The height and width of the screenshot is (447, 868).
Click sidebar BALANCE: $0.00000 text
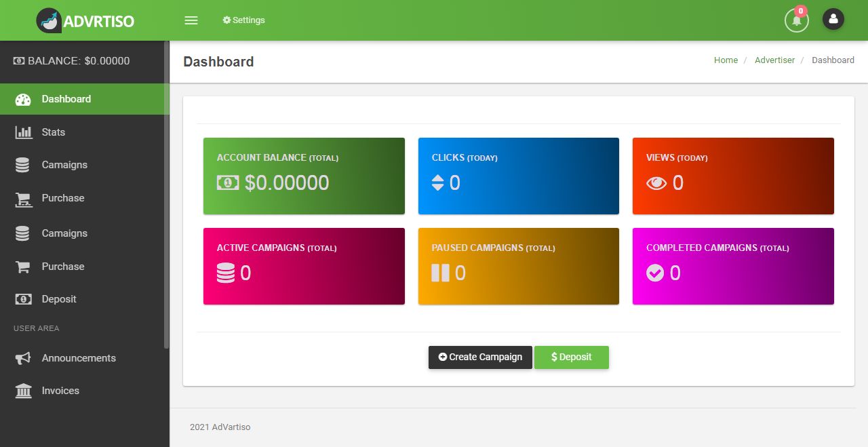[x=79, y=61]
